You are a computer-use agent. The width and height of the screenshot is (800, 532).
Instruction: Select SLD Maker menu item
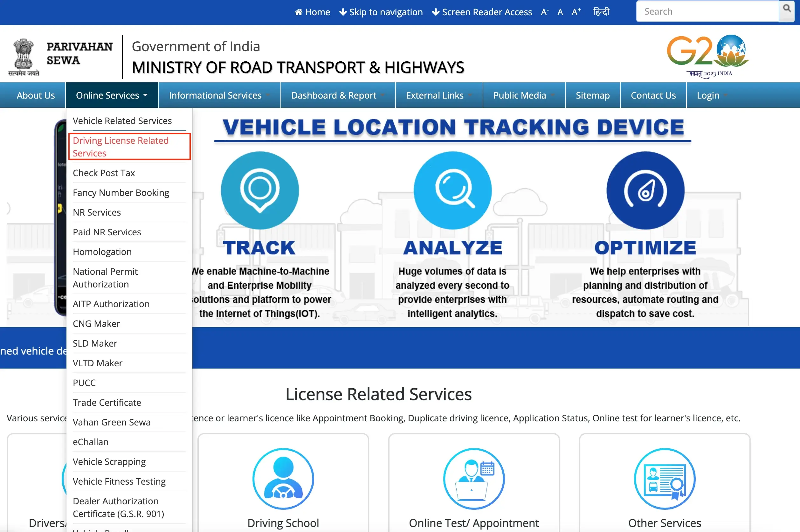[129, 343]
